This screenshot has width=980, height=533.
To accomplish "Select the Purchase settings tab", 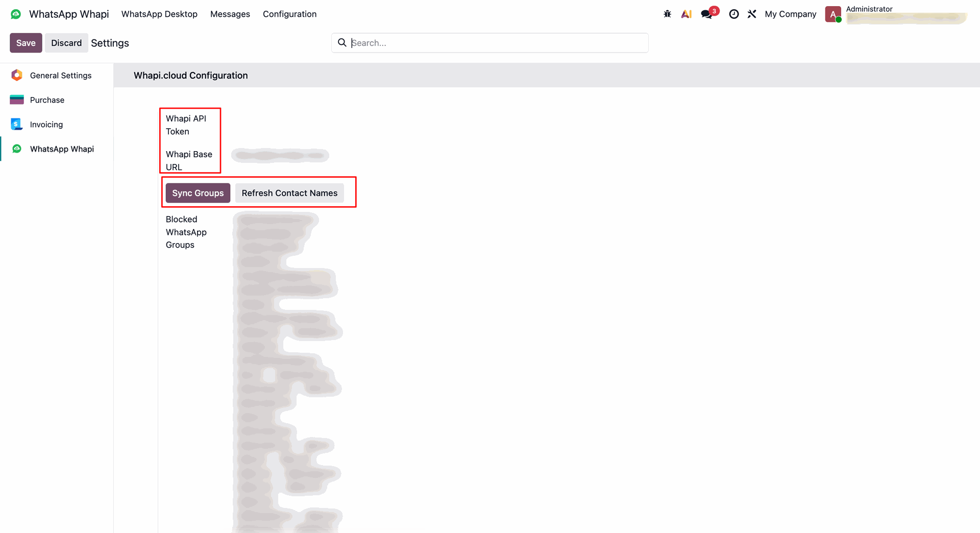I will (57, 100).
